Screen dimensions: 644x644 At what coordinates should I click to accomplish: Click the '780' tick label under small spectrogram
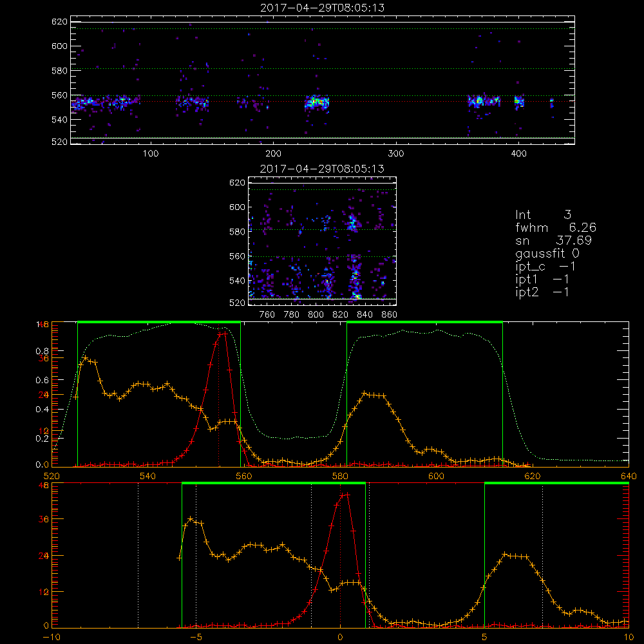point(292,315)
